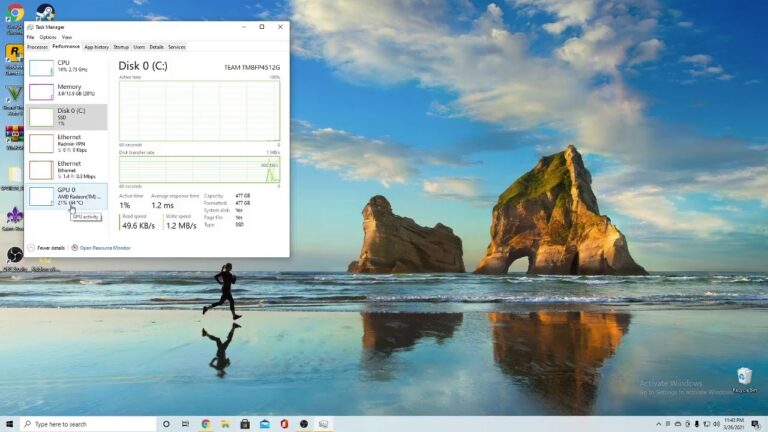Open Chrome from the taskbar
Screen dimensions: 768x432
(206, 424)
